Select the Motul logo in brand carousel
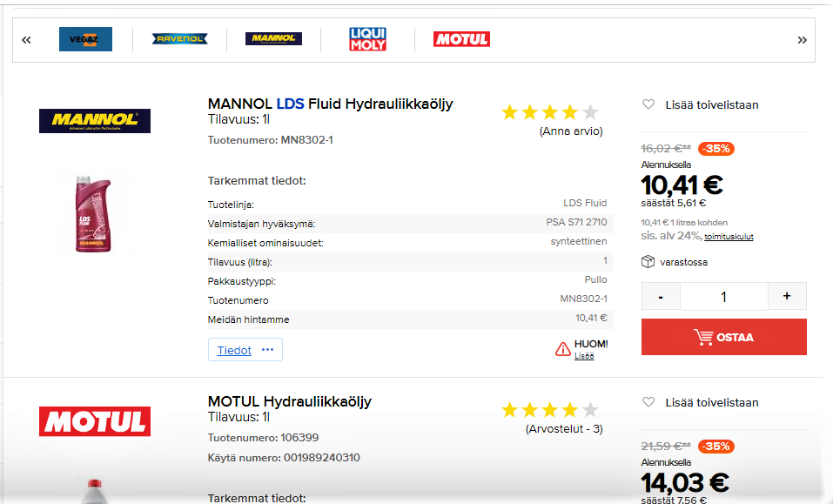This screenshot has height=504, width=833. 461,39
